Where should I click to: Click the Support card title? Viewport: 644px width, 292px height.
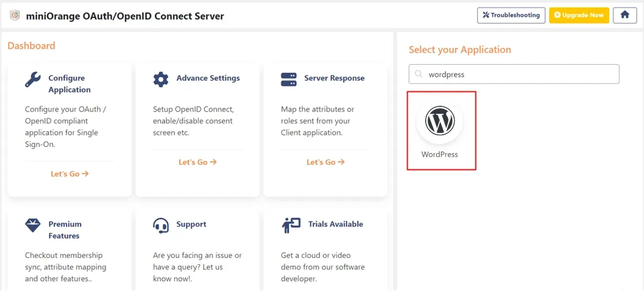coord(191,224)
